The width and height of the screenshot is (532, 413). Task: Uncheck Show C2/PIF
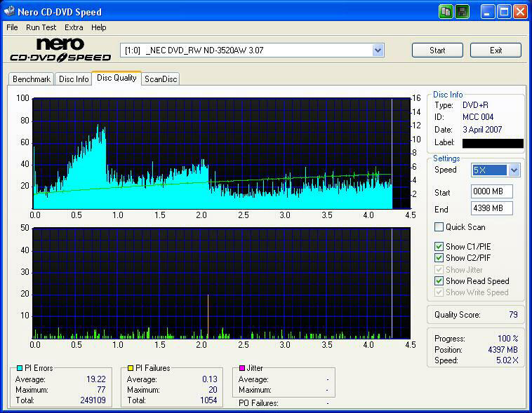point(439,258)
